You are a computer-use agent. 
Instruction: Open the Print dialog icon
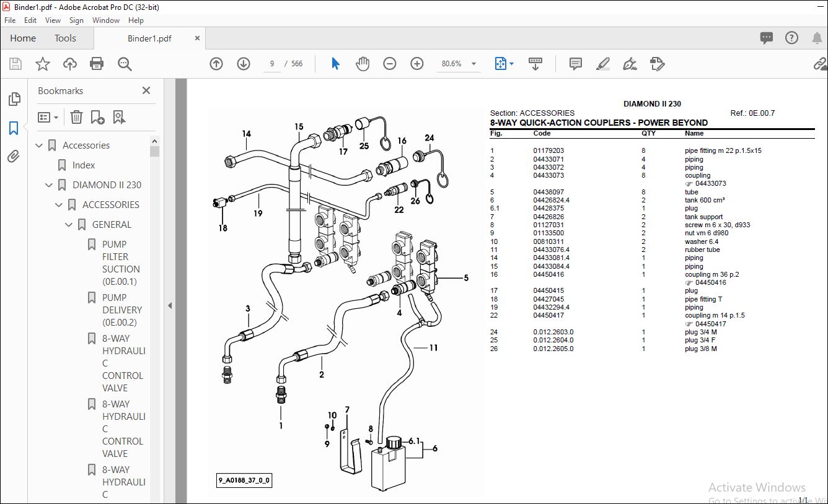[x=97, y=64]
